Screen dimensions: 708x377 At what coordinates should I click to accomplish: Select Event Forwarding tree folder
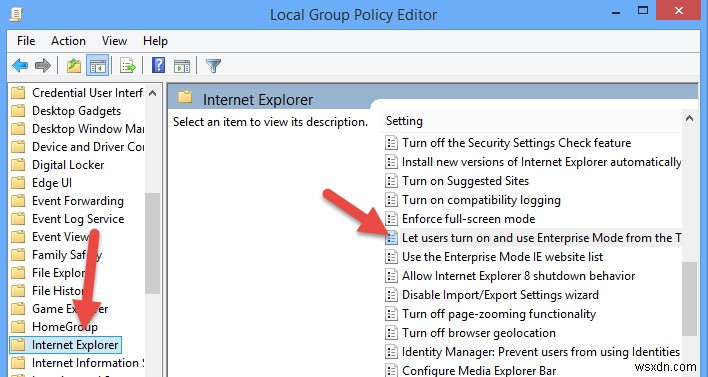coord(67,201)
